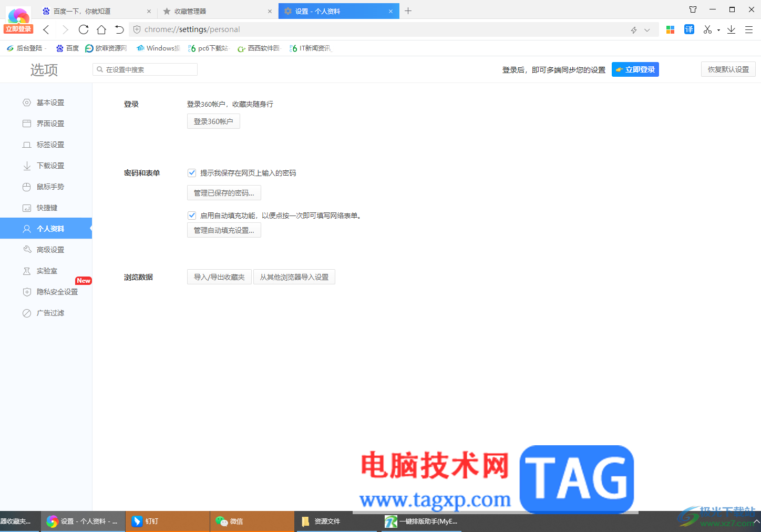
Task: Open the downloads manager icon
Action: (731, 29)
